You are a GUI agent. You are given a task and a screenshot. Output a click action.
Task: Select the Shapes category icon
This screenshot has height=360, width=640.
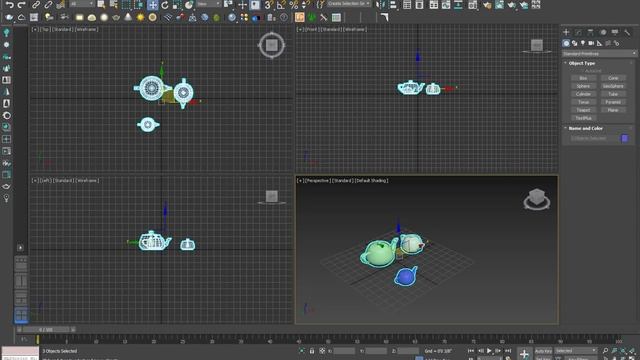click(575, 43)
